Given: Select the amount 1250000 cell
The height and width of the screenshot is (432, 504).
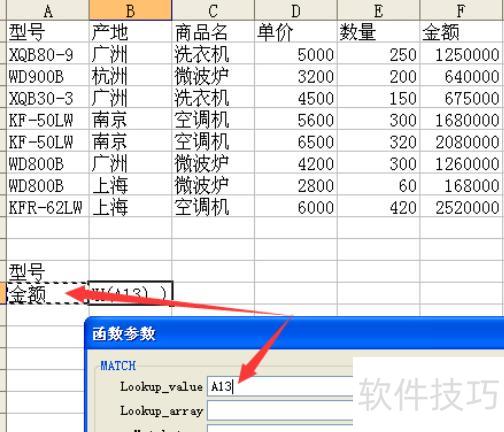Looking at the screenshot, I should 462,53.
